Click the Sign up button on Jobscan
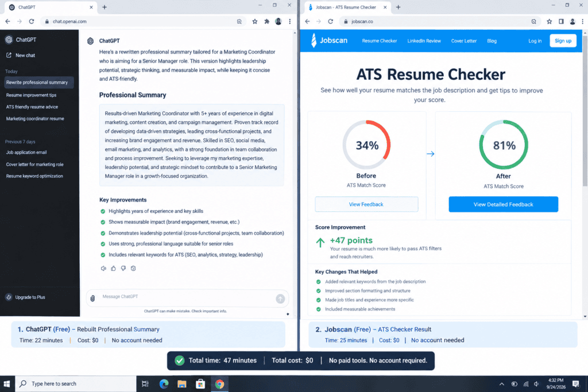This screenshot has width=588, height=392. click(563, 41)
